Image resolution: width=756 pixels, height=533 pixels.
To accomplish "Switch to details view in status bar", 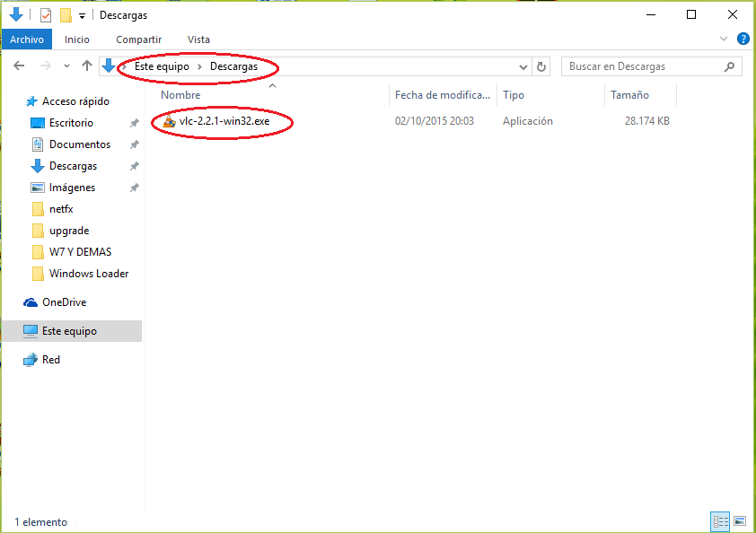I will click(x=720, y=521).
